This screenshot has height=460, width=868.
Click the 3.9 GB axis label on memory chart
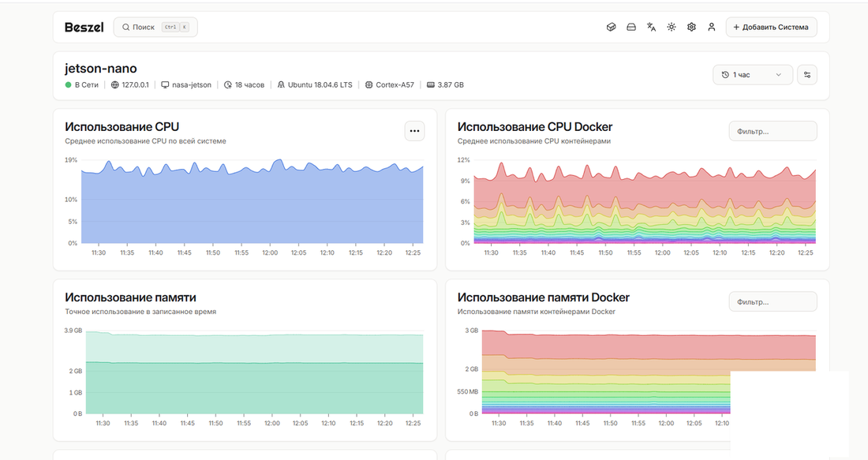pyautogui.click(x=73, y=331)
